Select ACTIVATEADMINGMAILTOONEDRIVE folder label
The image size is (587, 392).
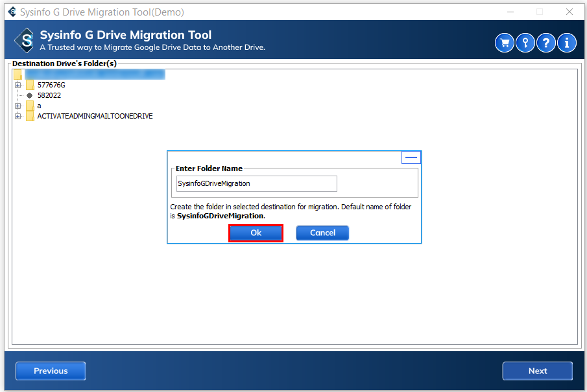[x=95, y=117]
